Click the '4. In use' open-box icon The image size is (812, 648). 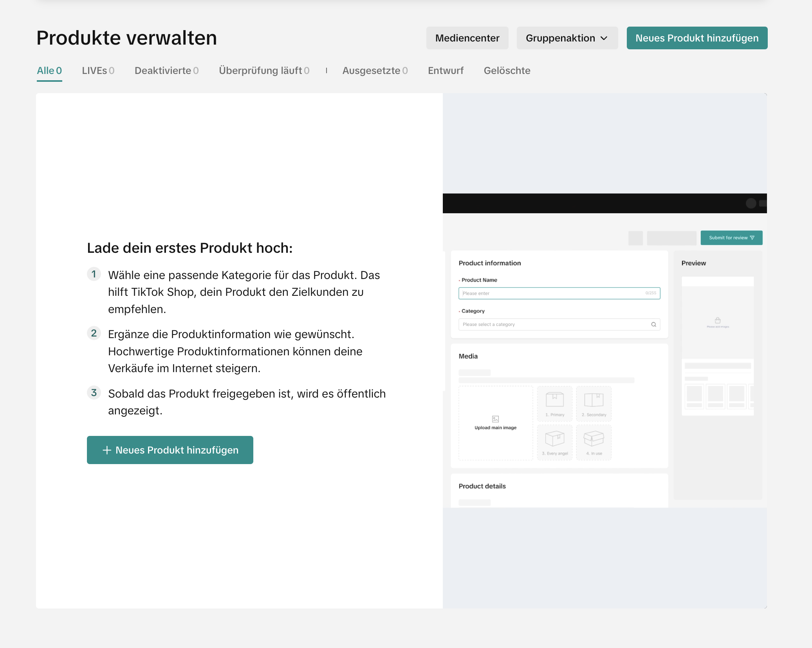(594, 439)
